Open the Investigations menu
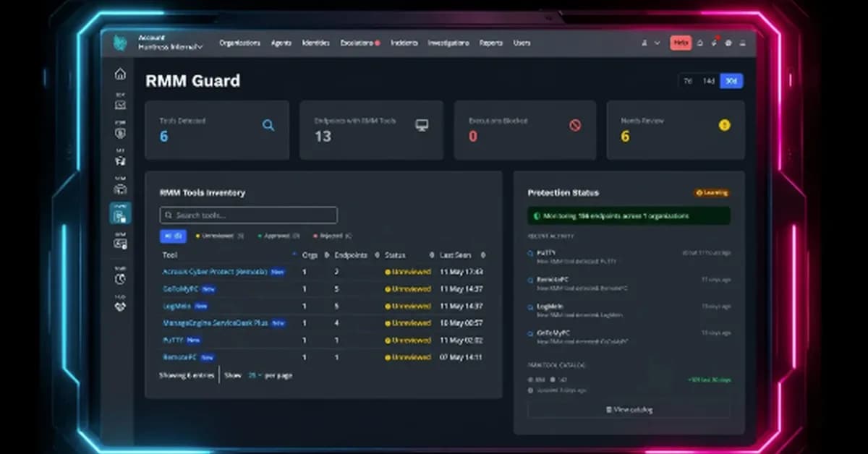 pyautogui.click(x=448, y=43)
